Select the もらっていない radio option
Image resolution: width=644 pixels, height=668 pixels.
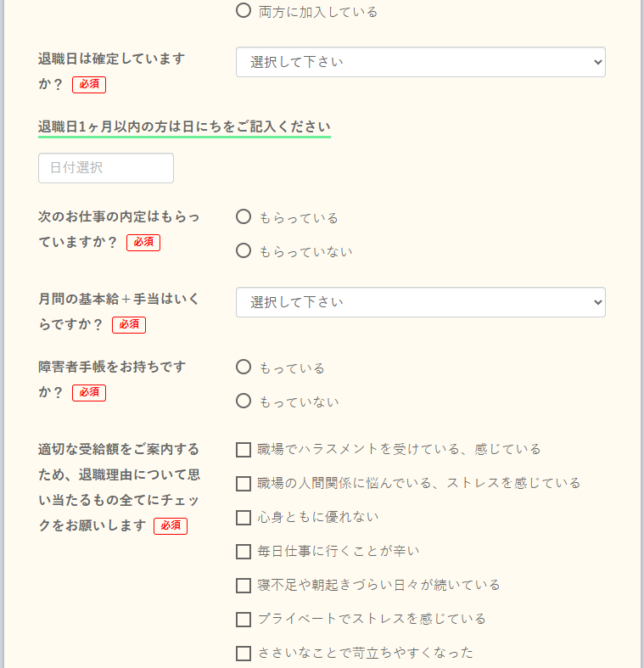tap(244, 251)
